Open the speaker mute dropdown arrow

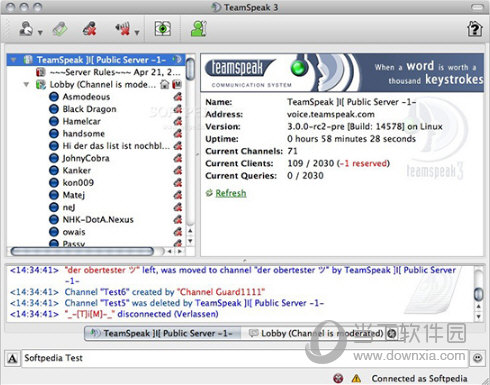[137, 32]
